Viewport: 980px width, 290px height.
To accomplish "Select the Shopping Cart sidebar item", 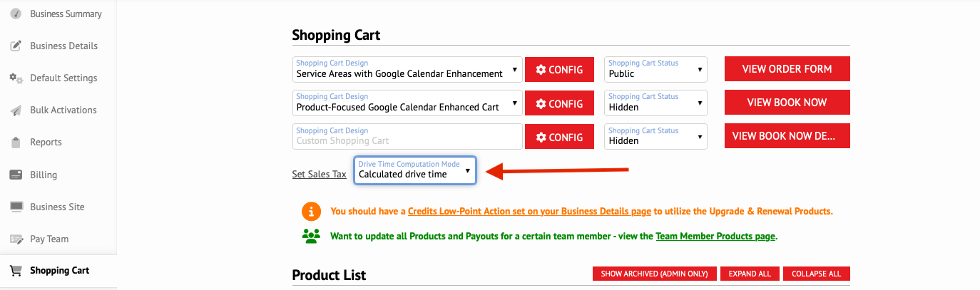I will (x=58, y=271).
